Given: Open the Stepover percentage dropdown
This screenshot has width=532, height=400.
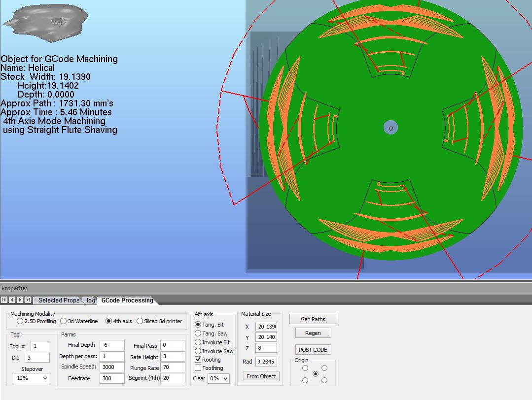Looking at the screenshot, I should coord(32,378).
